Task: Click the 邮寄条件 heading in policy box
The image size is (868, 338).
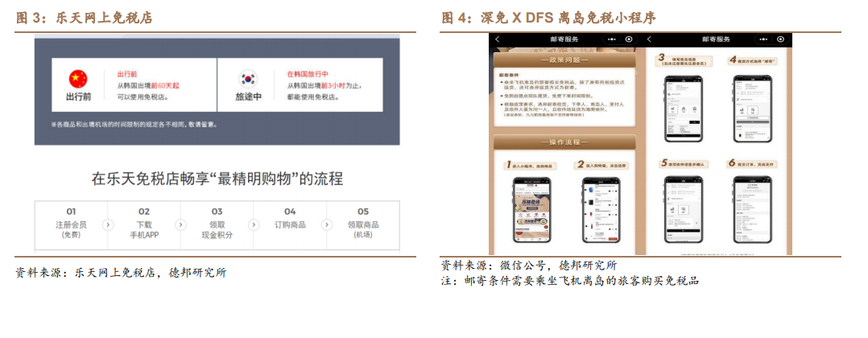Action: pyautogui.click(x=507, y=73)
